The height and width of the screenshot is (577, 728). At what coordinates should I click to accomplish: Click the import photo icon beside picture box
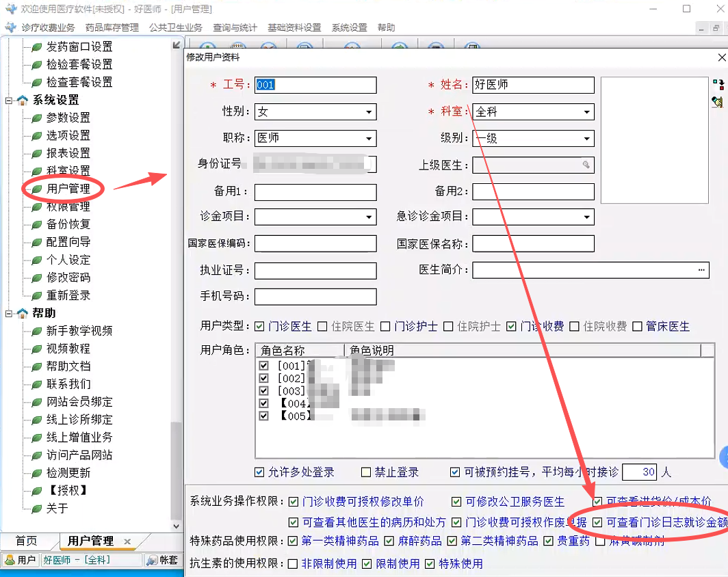pyautogui.click(x=718, y=85)
